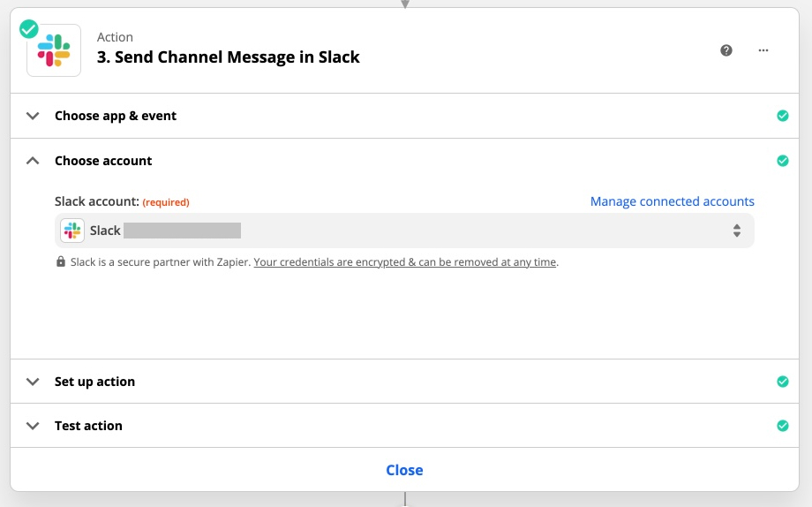Screen dimensions: 812x507
Task: Click the Slack app logo in step header
Action: tap(54, 50)
